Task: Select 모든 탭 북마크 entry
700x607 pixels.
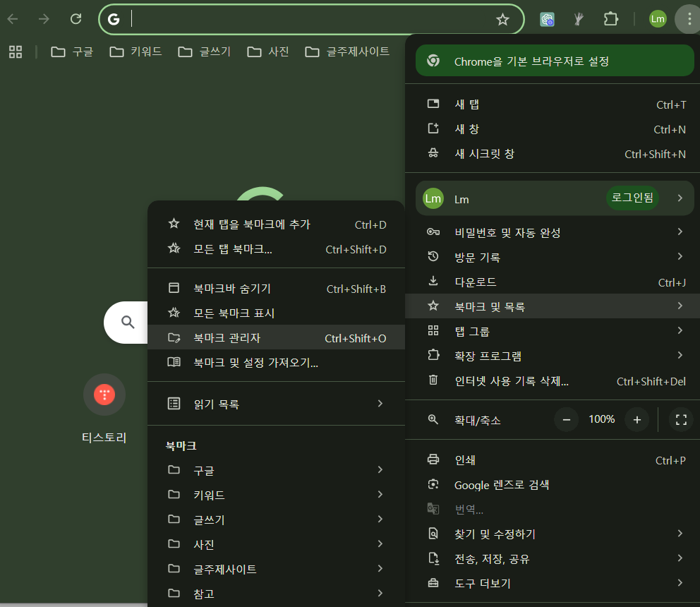Action: pyautogui.click(x=277, y=248)
